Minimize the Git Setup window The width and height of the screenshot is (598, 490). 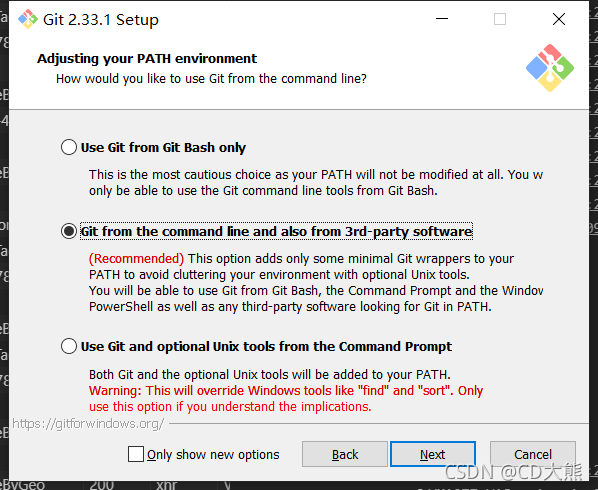(x=442, y=19)
